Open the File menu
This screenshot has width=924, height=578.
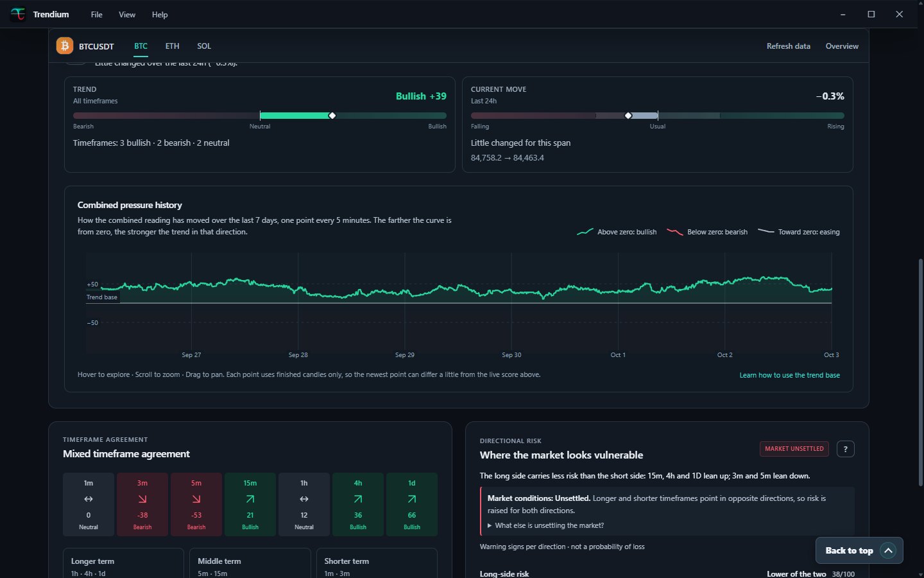click(x=96, y=14)
